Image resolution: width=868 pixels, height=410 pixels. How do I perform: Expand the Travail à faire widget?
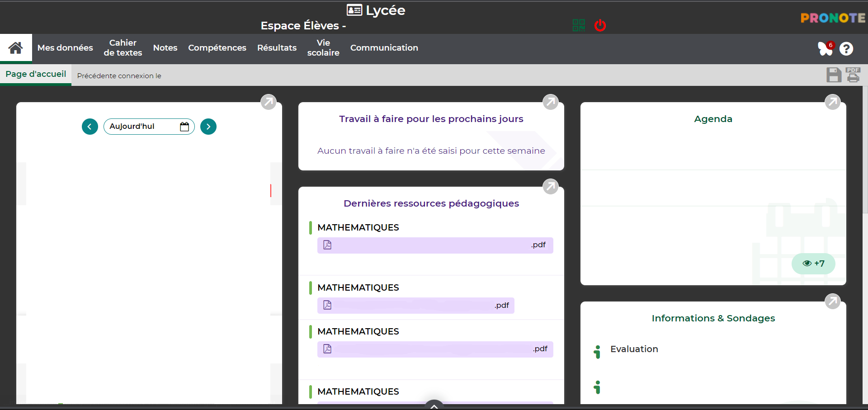(x=550, y=102)
